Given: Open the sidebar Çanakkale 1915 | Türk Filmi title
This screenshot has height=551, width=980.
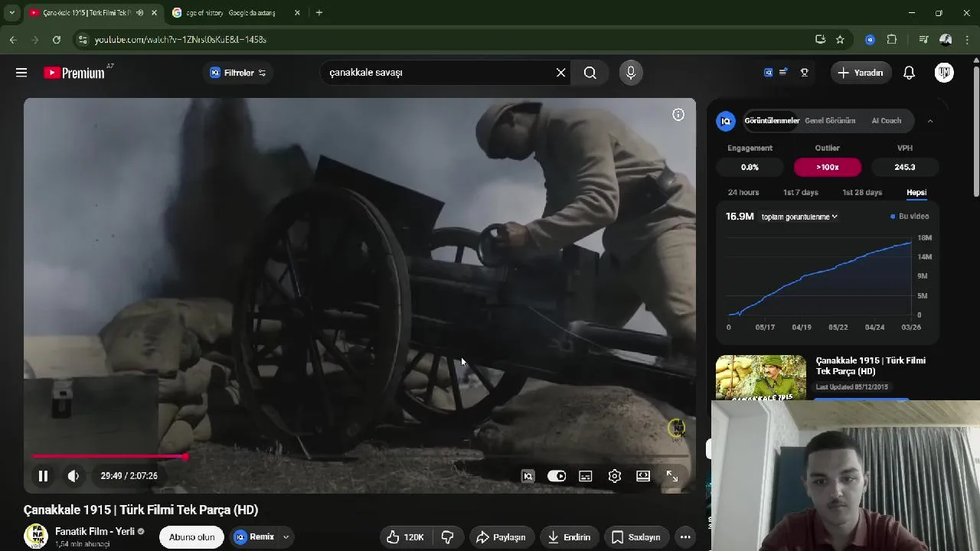Looking at the screenshot, I should pos(871,366).
